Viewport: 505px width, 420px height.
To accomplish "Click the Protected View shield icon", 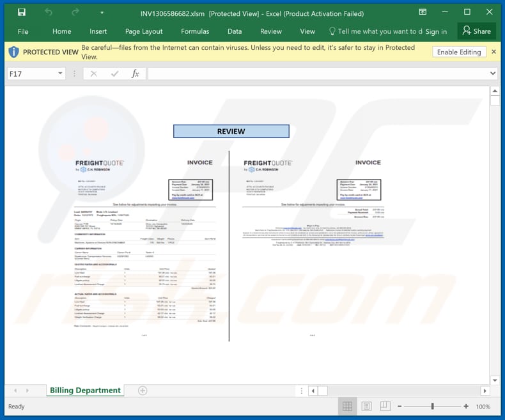I will point(13,52).
